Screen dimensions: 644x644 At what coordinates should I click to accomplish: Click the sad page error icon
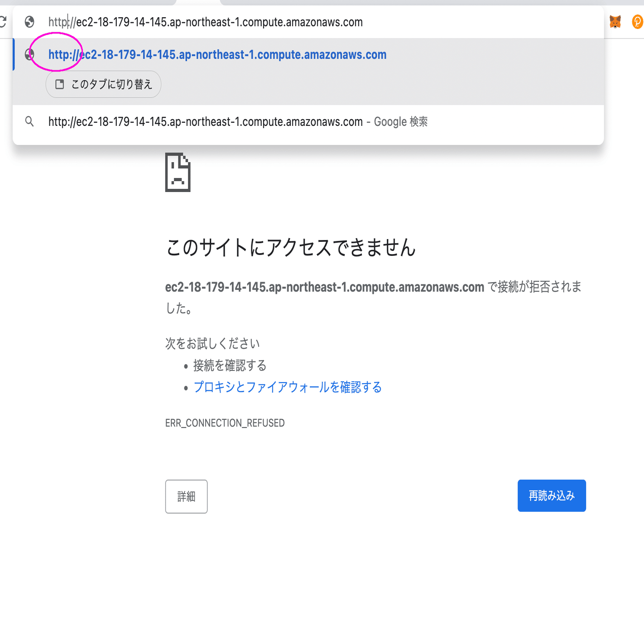coord(178,172)
